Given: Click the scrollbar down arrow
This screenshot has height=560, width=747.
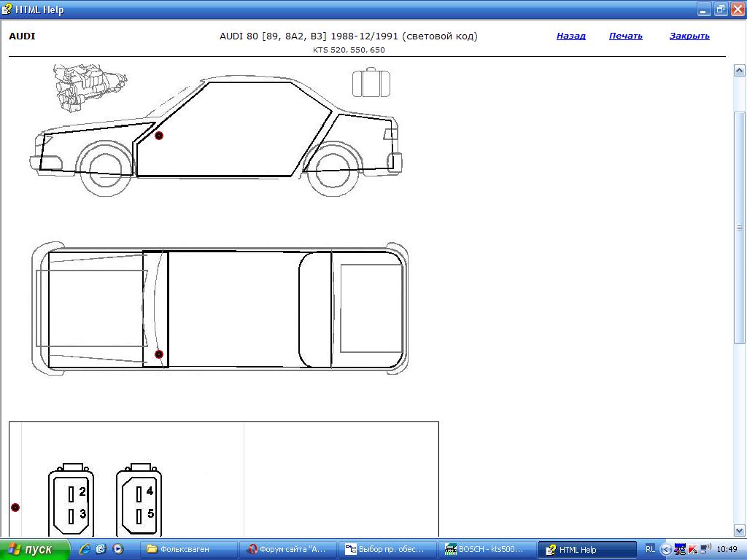Looking at the screenshot, I should click(740, 530).
